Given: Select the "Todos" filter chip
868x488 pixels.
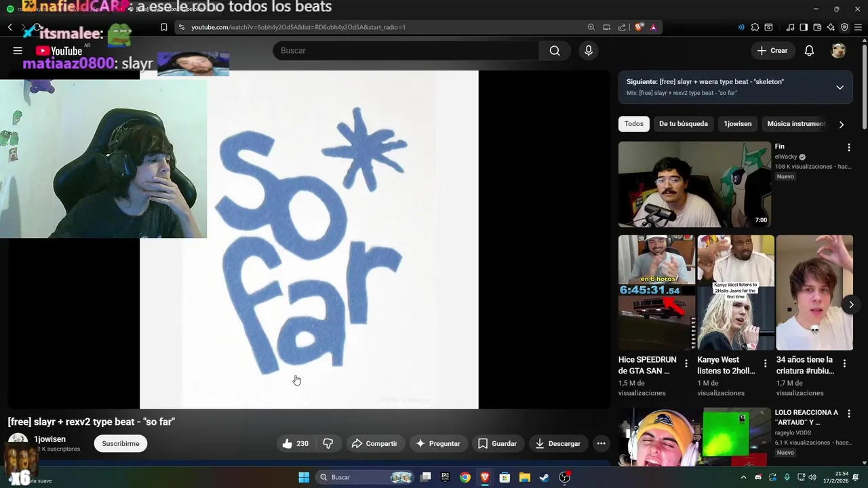Looking at the screenshot, I should 634,124.
